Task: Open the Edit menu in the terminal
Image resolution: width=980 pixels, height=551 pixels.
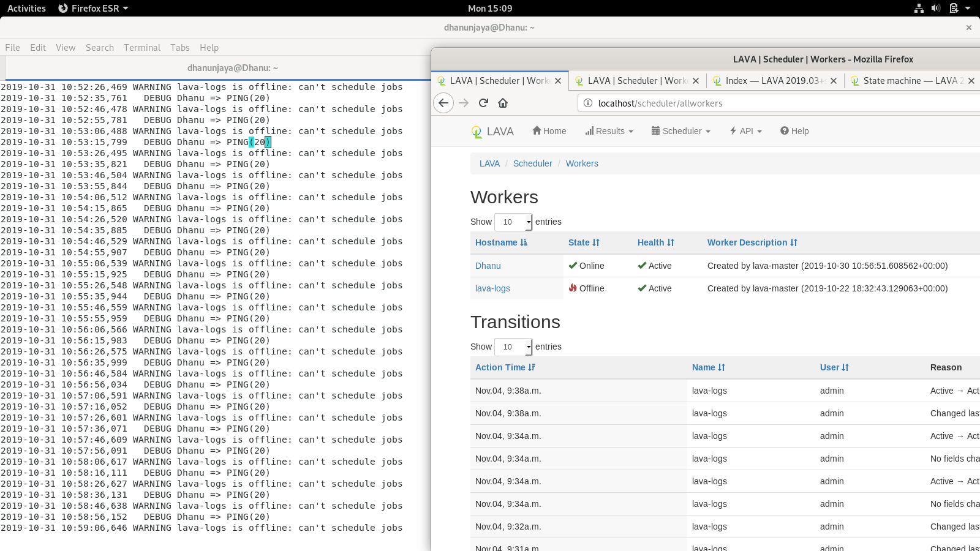Action: coord(38,48)
